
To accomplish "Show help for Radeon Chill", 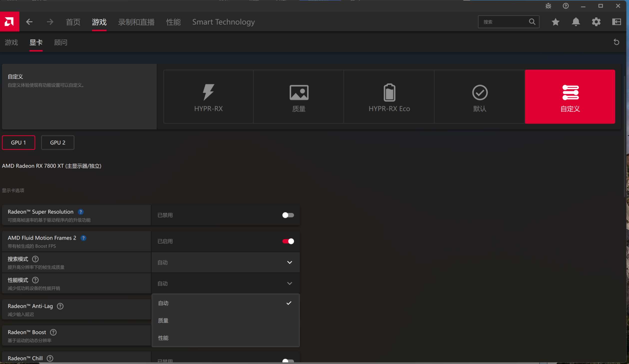I will point(50,358).
